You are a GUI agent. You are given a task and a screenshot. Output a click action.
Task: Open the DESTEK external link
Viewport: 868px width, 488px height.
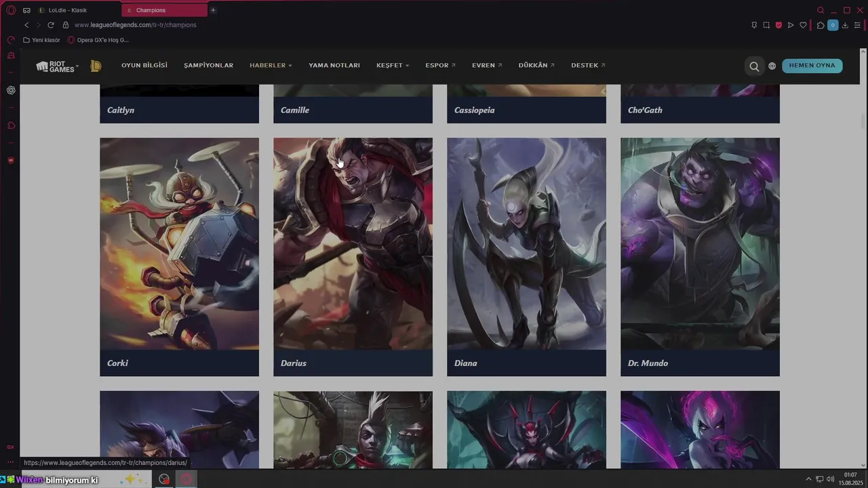pyautogui.click(x=588, y=66)
